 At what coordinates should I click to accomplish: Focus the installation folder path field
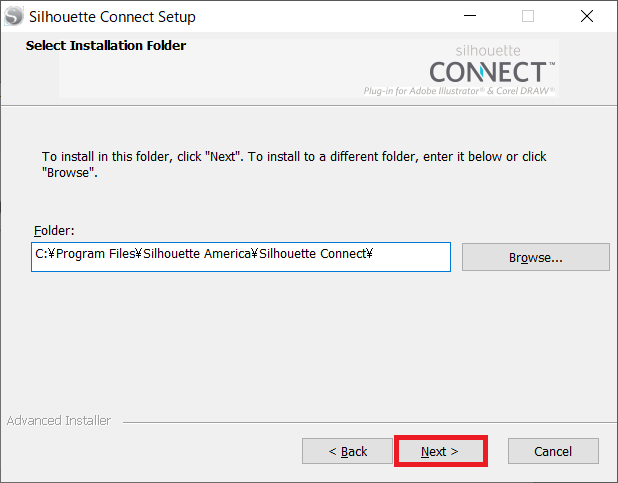(x=241, y=257)
